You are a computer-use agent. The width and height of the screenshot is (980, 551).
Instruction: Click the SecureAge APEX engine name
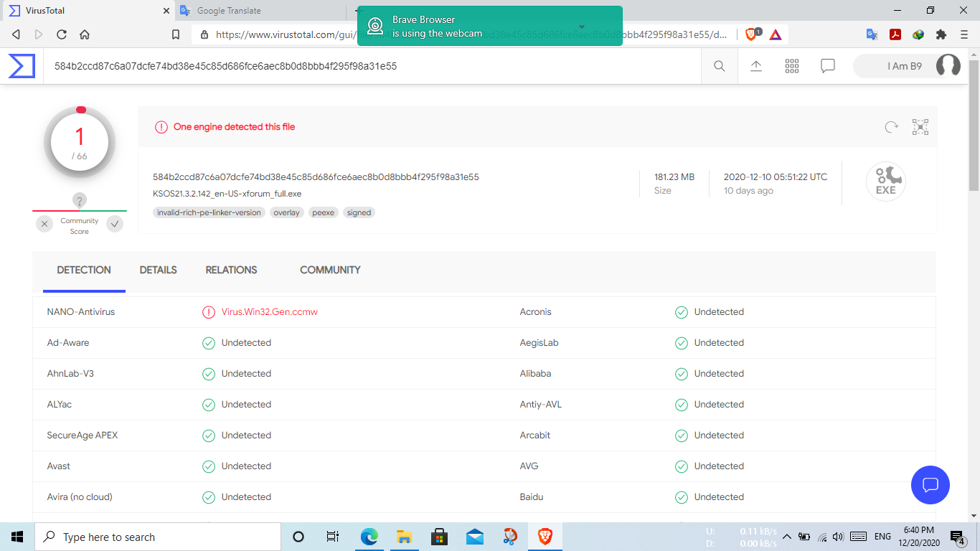pos(83,435)
